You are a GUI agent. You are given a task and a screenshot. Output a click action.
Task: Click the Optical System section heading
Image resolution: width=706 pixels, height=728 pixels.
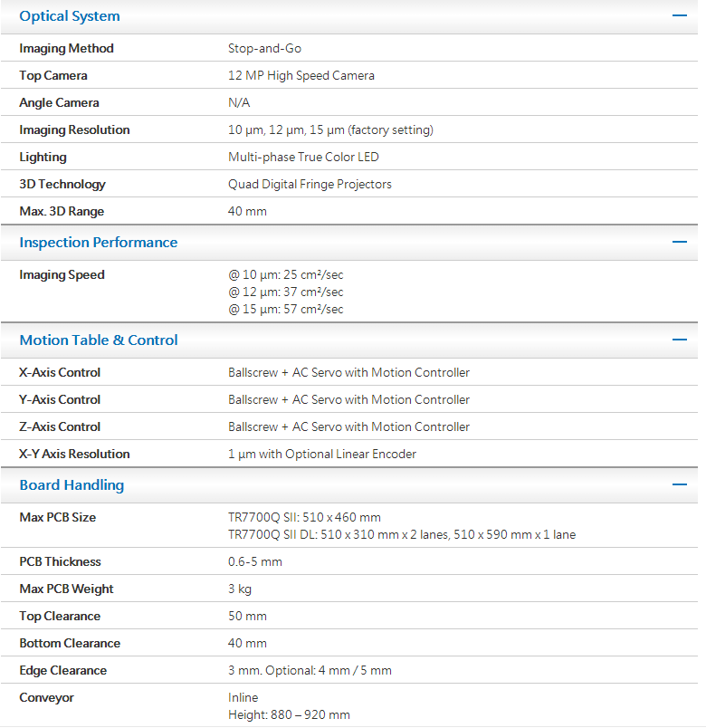(70, 16)
